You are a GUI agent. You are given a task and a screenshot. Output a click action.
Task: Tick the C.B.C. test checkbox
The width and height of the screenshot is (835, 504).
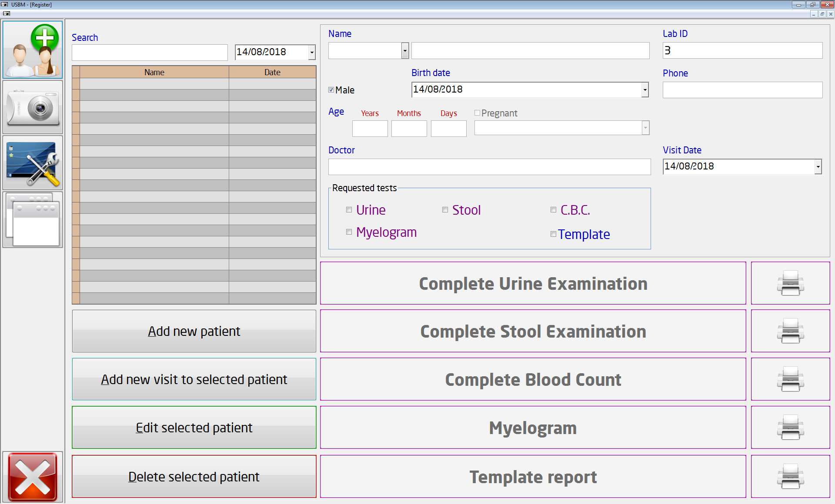tap(553, 210)
